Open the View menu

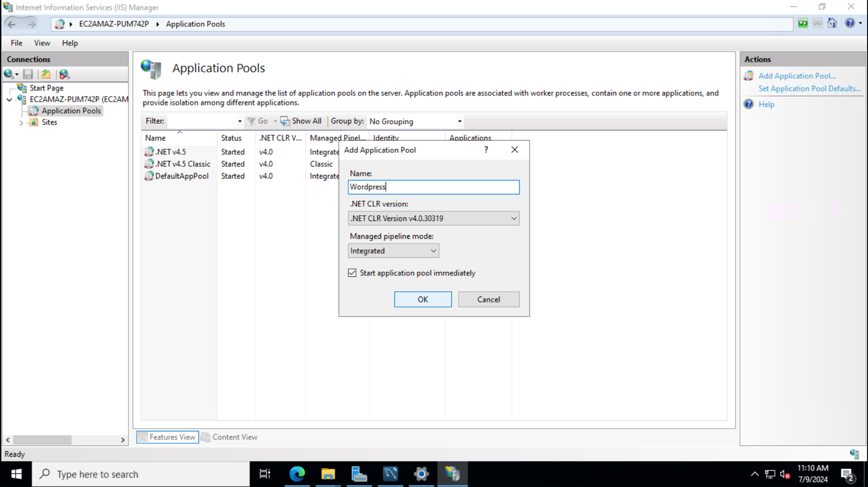click(x=42, y=43)
